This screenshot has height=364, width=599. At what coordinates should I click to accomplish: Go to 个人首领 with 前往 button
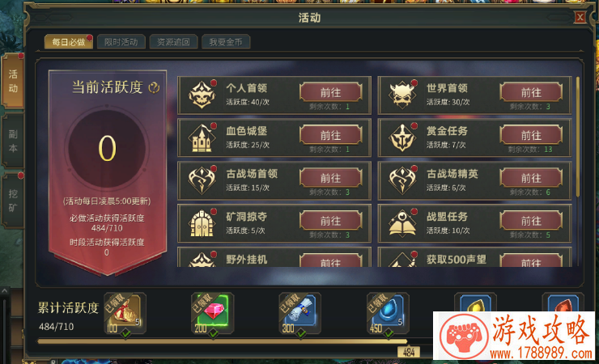(x=331, y=92)
